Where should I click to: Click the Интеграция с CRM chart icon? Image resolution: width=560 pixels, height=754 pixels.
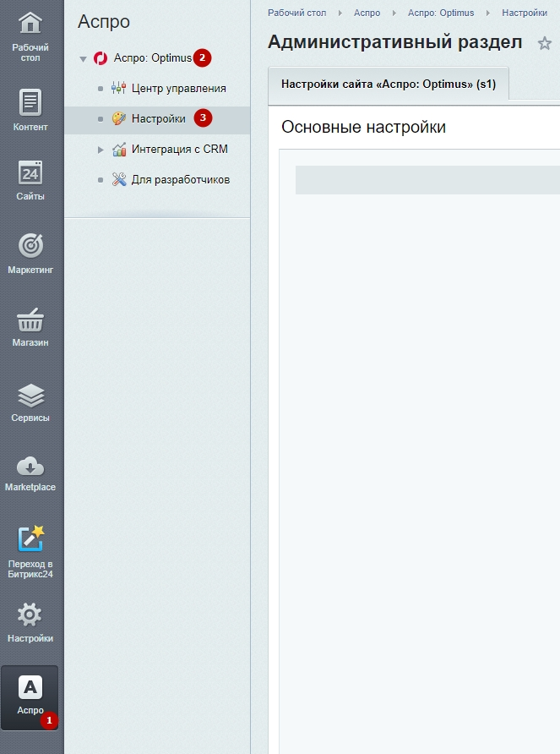[119, 149]
